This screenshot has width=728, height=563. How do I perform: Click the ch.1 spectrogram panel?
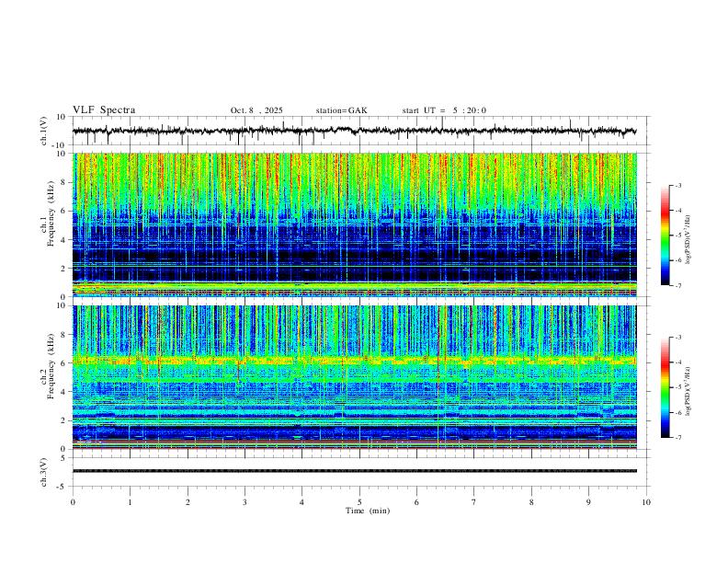click(354, 224)
